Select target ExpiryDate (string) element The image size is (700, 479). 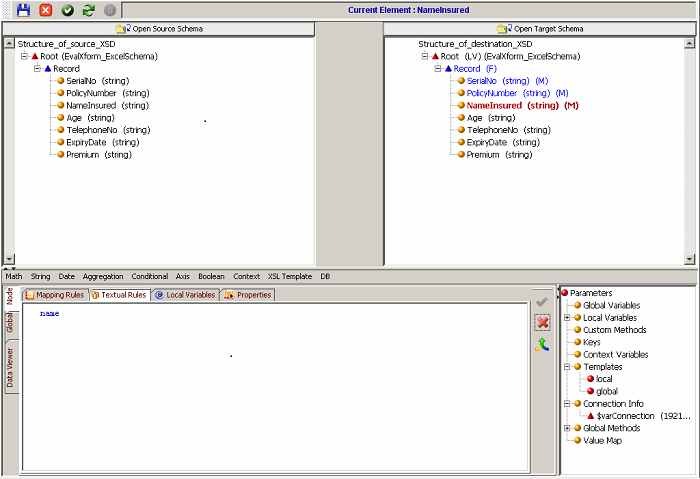coord(503,142)
